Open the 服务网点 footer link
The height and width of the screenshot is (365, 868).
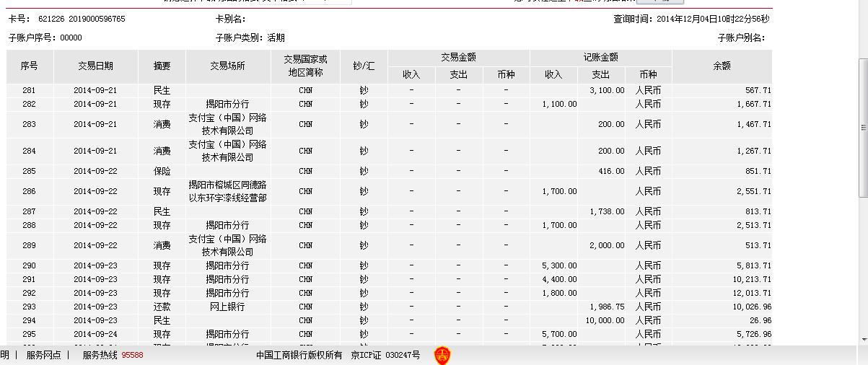pyautogui.click(x=44, y=355)
